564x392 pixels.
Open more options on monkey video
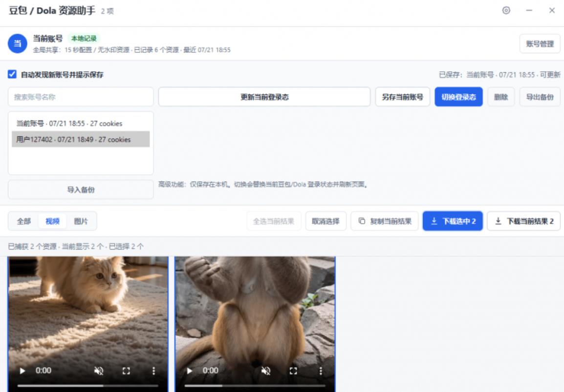(x=321, y=371)
